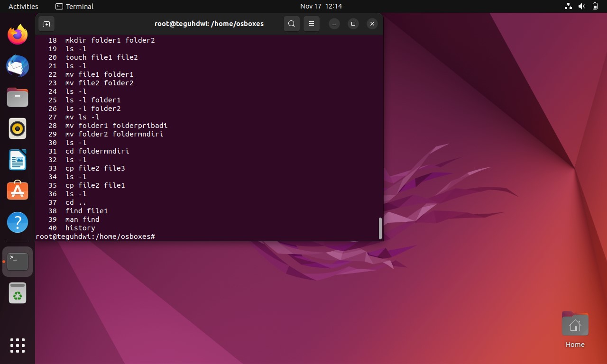Click history line 'find file1'
Image resolution: width=607 pixels, height=364 pixels.
pyautogui.click(x=87, y=211)
